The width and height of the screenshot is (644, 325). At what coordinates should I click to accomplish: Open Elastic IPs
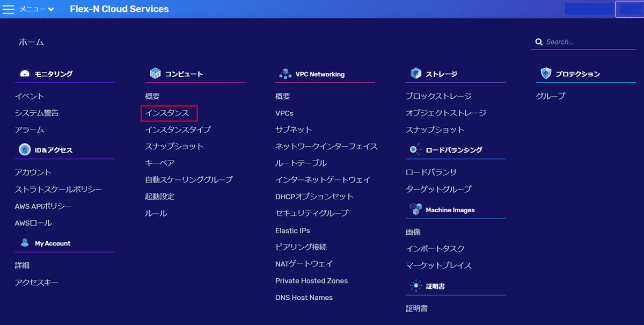[292, 230]
